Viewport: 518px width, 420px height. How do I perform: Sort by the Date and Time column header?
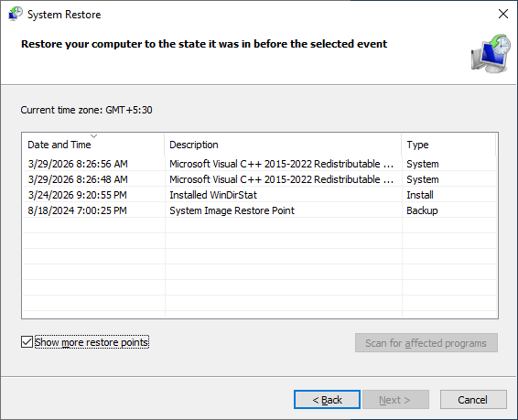click(x=92, y=145)
